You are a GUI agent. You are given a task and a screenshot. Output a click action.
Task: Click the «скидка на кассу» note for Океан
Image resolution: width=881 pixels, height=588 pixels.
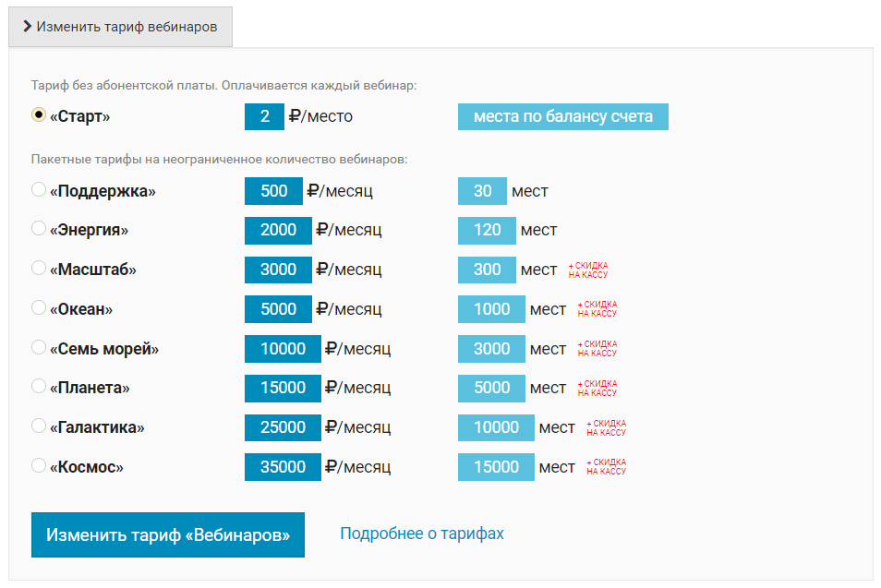pyautogui.click(x=597, y=309)
